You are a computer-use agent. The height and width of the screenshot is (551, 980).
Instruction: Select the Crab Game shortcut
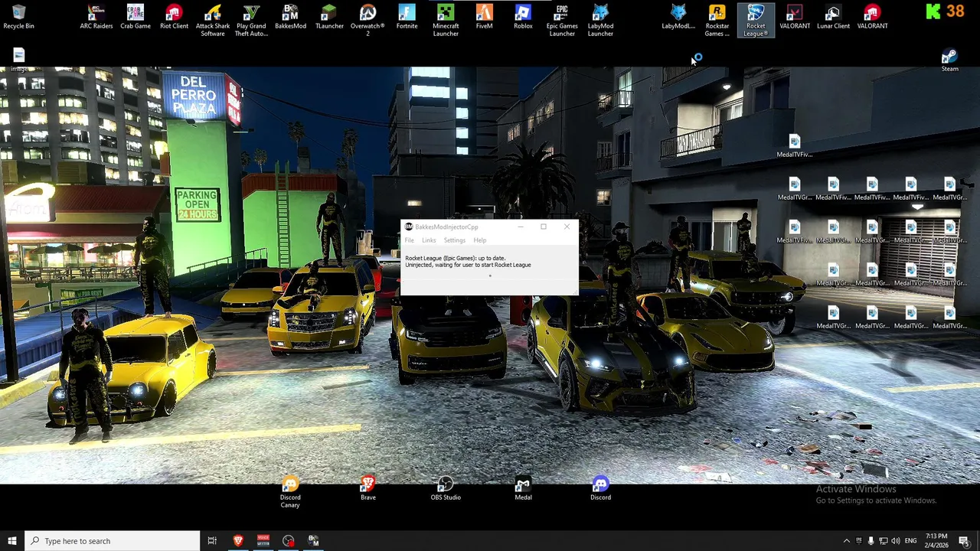coord(136,17)
